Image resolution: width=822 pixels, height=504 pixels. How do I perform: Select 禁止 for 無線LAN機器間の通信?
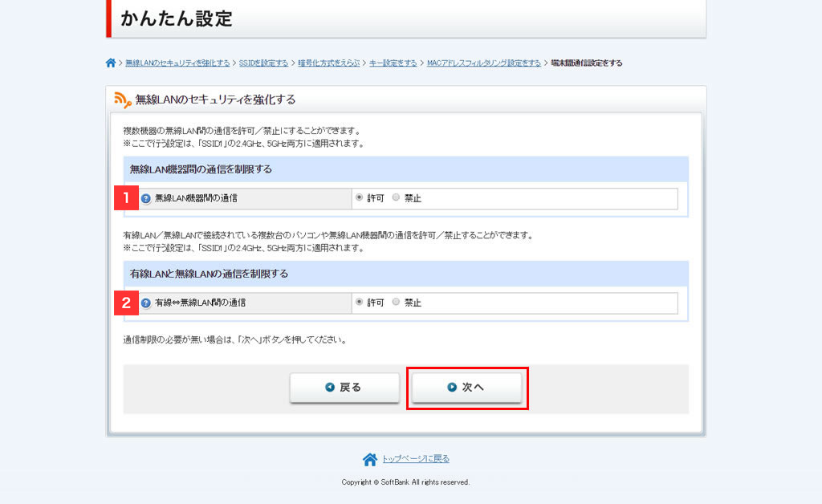pos(396,197)
